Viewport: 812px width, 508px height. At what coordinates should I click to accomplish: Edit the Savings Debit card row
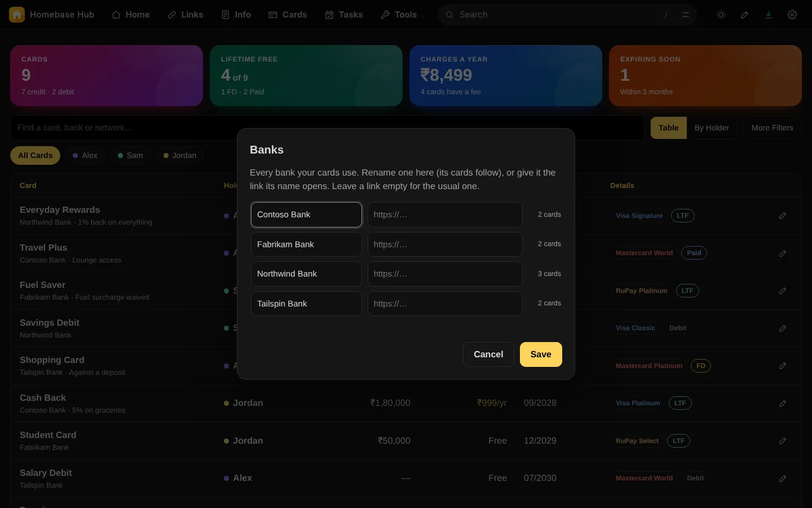pyautogui.click(x=783, y=329)
